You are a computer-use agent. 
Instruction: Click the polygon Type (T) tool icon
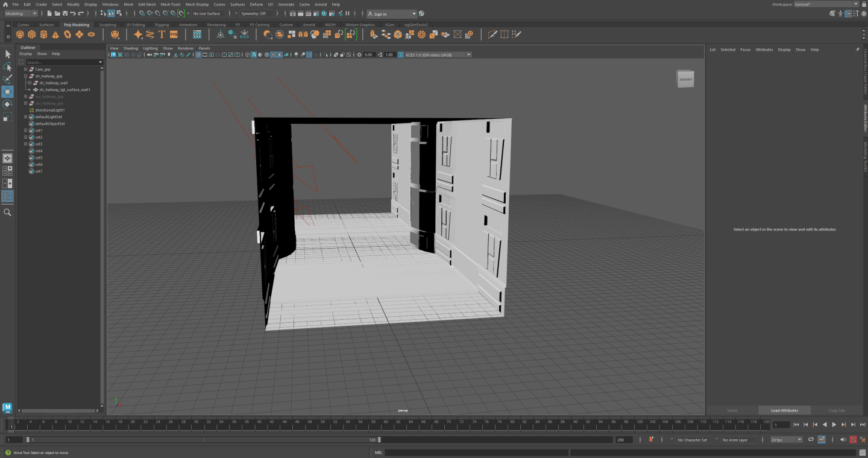coord(162,34)
